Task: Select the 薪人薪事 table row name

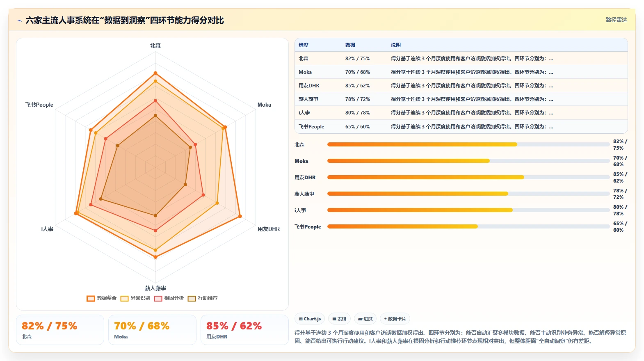Action: click(x=308, y=99)
